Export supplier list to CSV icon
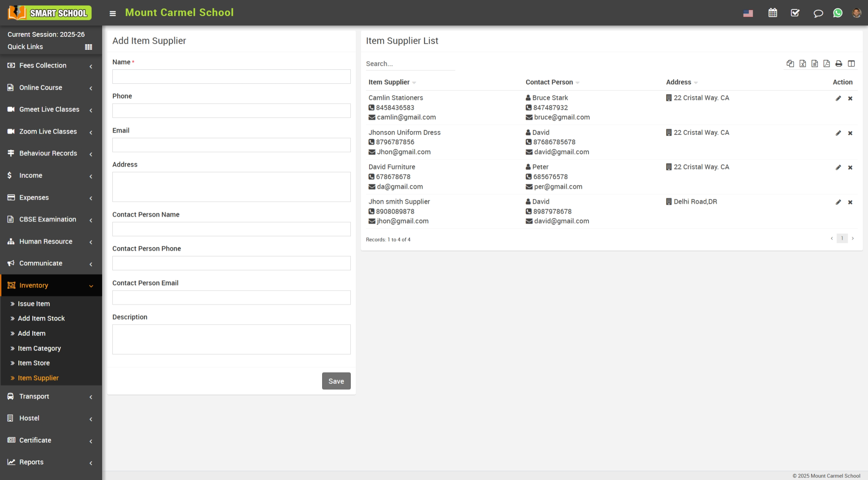Screen dimensions: 868x480 [815, 63]
